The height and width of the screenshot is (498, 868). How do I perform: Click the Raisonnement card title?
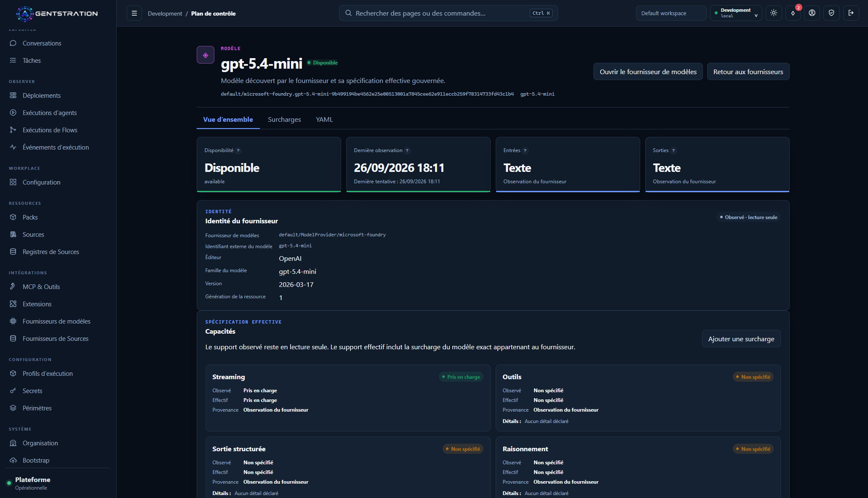pos(525,449)
